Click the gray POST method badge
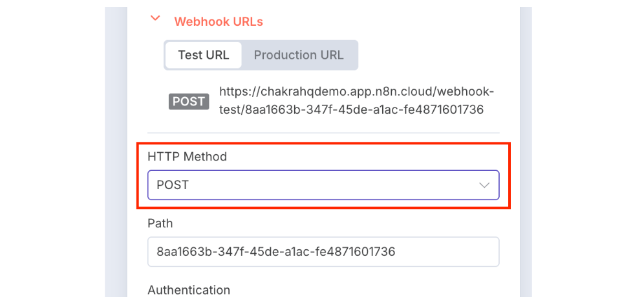This screenshot has height=303, width=644. coord(189,101)
